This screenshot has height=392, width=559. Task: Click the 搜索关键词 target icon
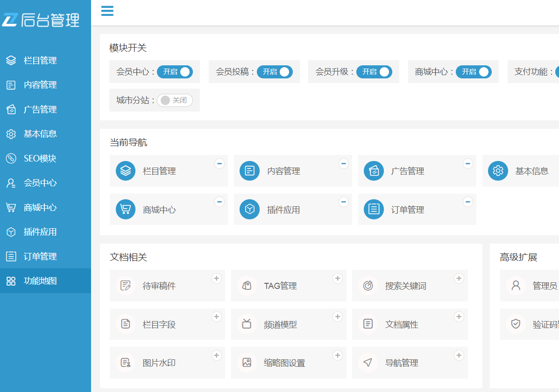pyautogui.click(x=368, y=286)
